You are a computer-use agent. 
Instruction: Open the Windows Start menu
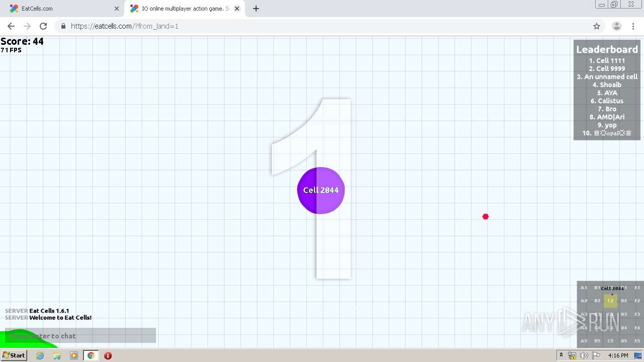pyautogui.click(x=14, y=355)
